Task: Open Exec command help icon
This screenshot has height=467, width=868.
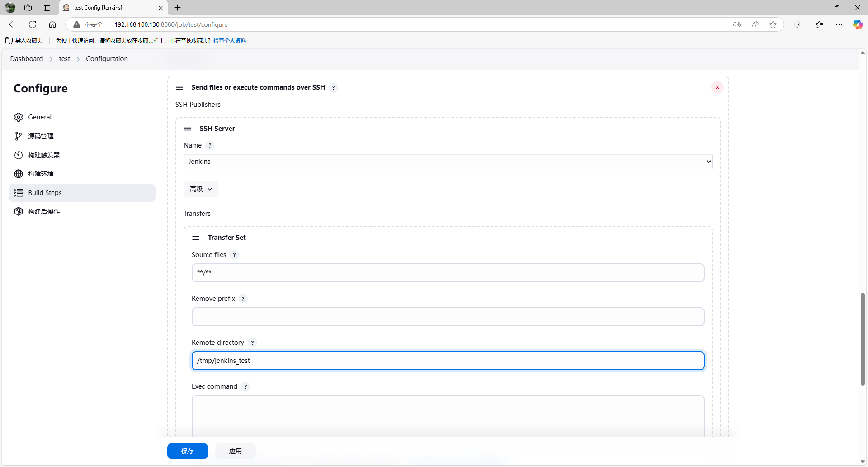Action: click(x=245, y=386)
